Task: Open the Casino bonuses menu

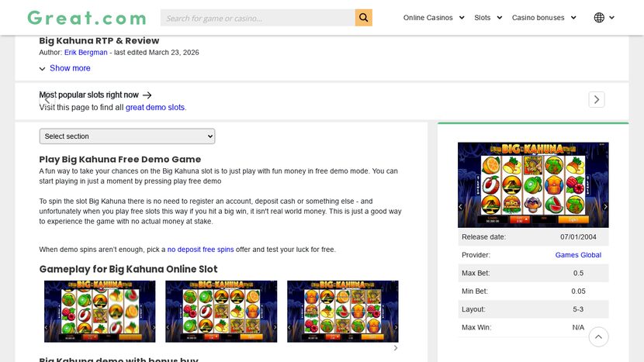Action: coord(544,18)
